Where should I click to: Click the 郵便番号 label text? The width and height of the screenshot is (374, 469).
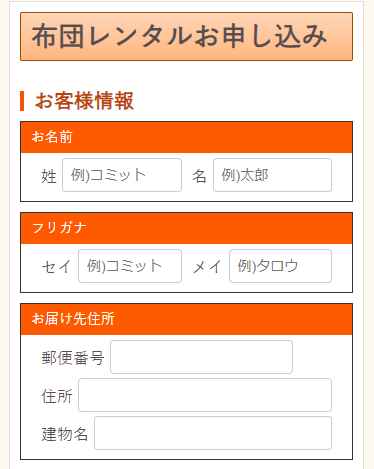coord(73,358)
